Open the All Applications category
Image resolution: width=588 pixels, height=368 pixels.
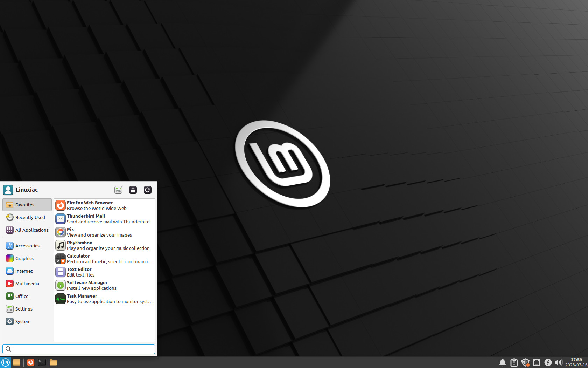point(27,230)
